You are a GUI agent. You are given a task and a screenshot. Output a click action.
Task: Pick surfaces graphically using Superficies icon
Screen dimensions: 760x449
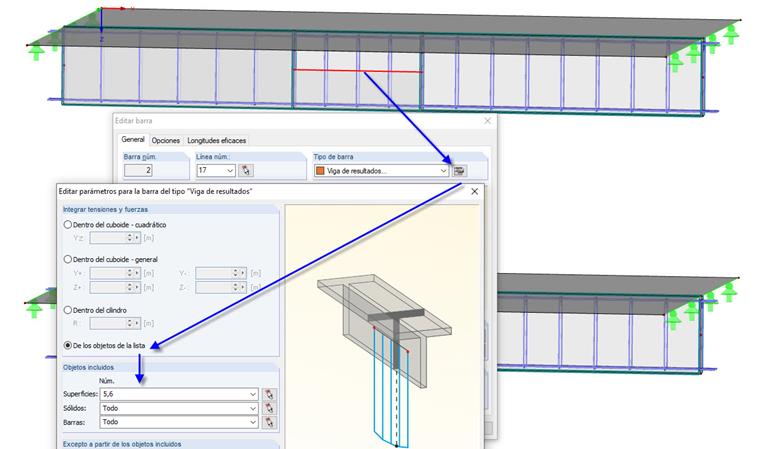tap(269, 394)
